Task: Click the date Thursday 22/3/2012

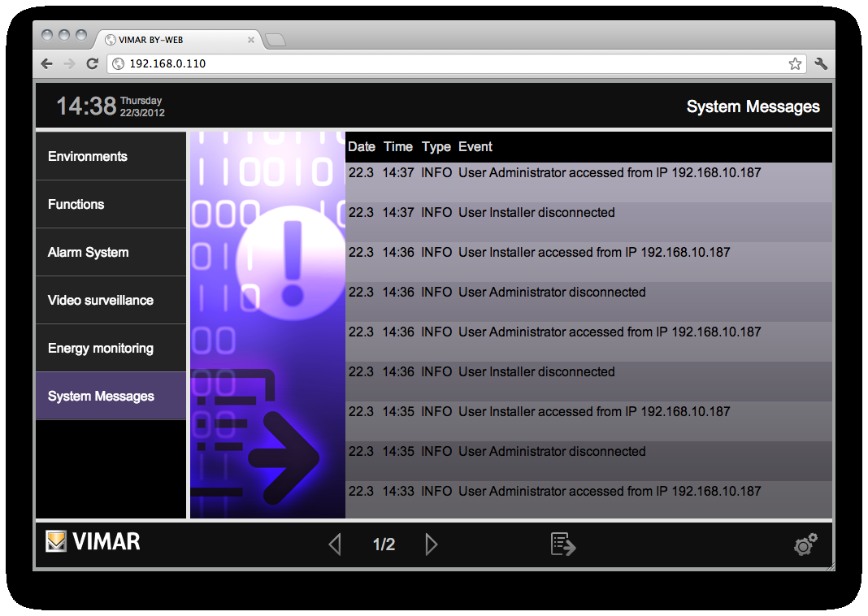Action: coord(142,106)
